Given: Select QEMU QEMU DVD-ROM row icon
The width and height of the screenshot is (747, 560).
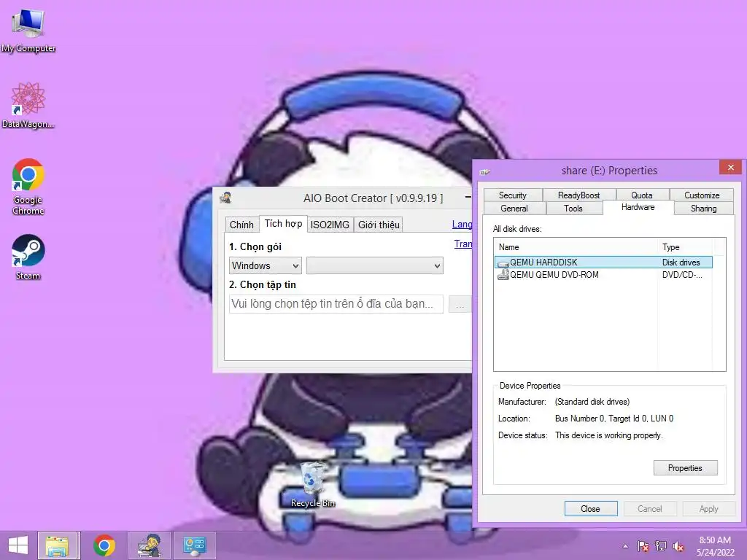Looking at the screenshot, I should tap(503, 275).
